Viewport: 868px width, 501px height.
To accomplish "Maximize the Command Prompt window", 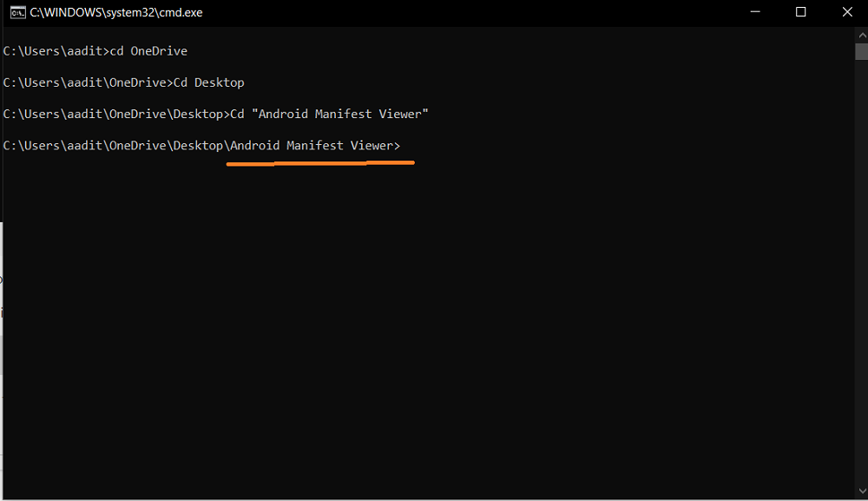I will (x=801, y=12).
